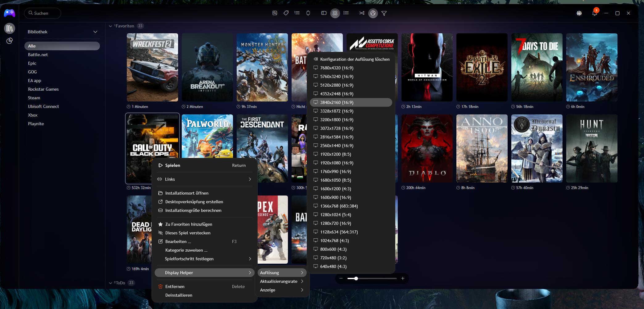The width and height of the screenshot is (644, 309).
Task: Expand the Aktualisierungsrate submenu
Action: tap(282, 281)
